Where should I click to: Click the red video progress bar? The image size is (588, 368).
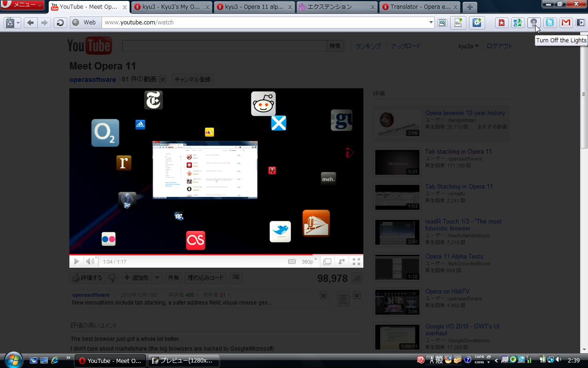click(x=216, y=254)
